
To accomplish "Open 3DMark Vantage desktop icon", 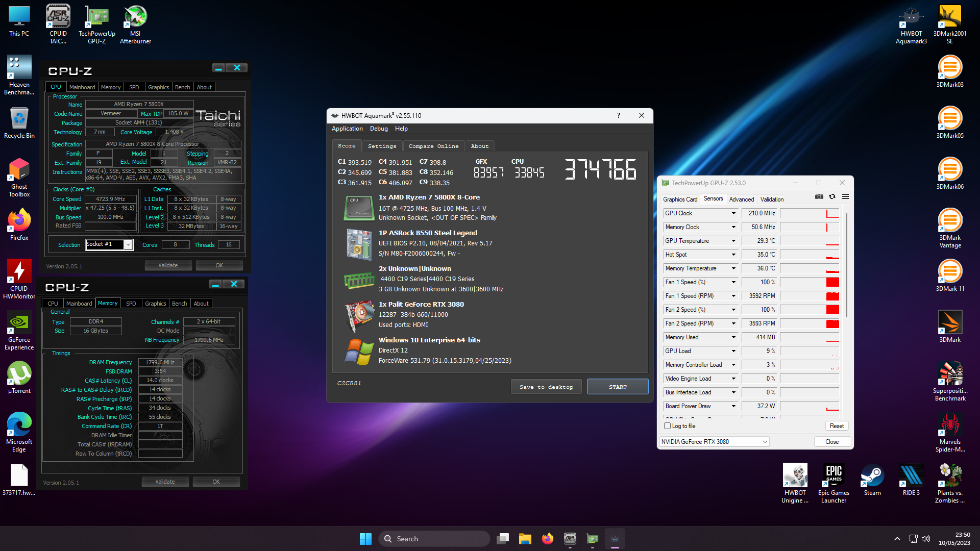I will tap(950, 228).
